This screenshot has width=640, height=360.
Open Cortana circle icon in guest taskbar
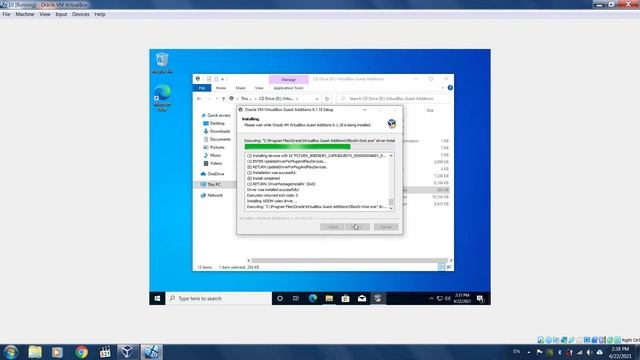280,298
